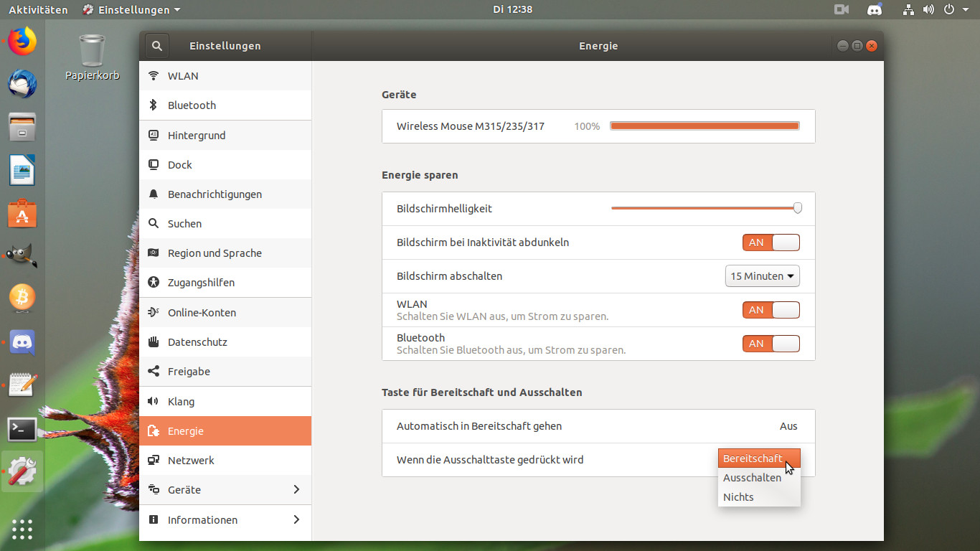
Task: Click the volume speaker icon in top bar
Action: 929,9
